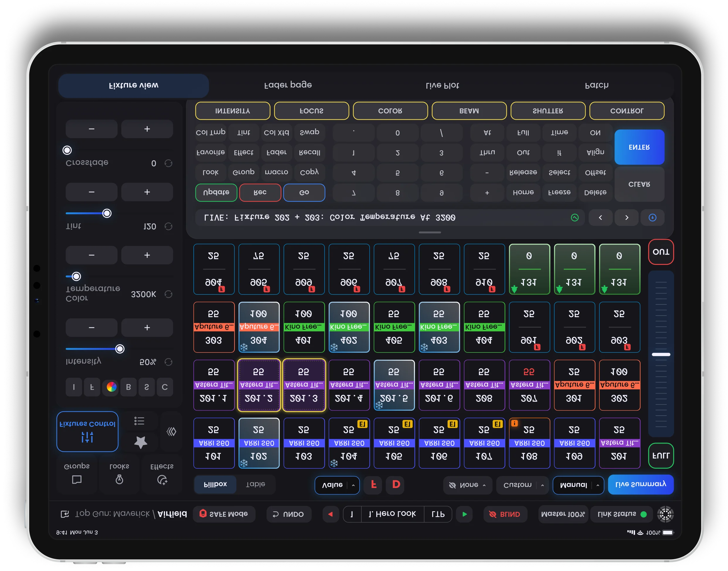Step back in command history with the left chevron
Viewport: 728px width, 571px height.
pos(601,218)
